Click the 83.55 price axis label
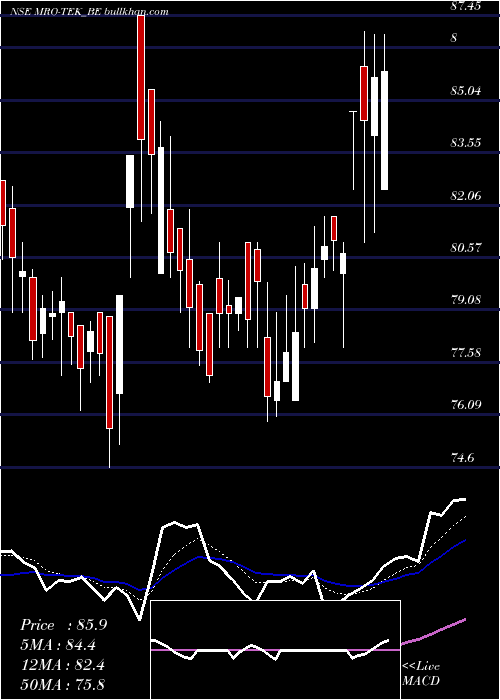This screenshot has height=700, width=500. tap(466, 143)
